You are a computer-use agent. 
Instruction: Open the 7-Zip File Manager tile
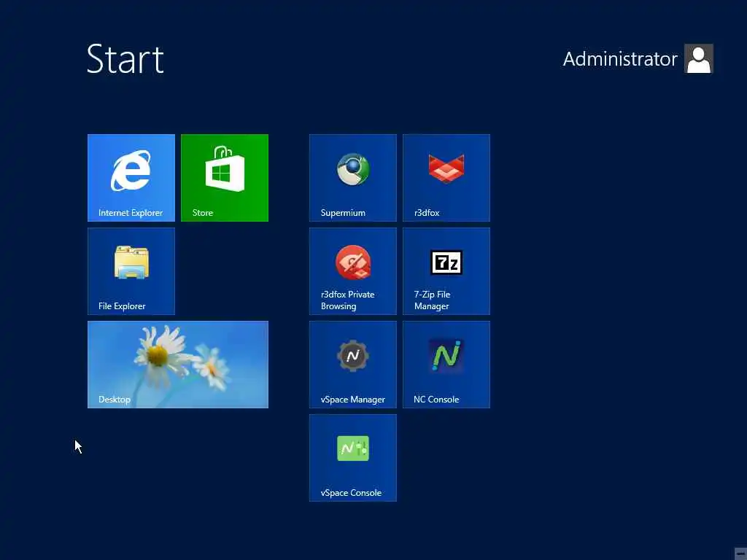446,271
